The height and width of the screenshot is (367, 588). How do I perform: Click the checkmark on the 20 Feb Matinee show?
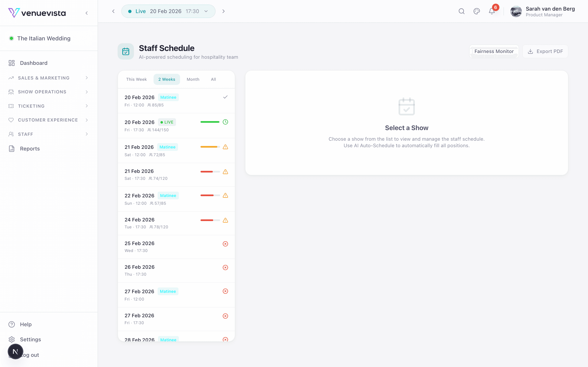click(x=225, y=97)
